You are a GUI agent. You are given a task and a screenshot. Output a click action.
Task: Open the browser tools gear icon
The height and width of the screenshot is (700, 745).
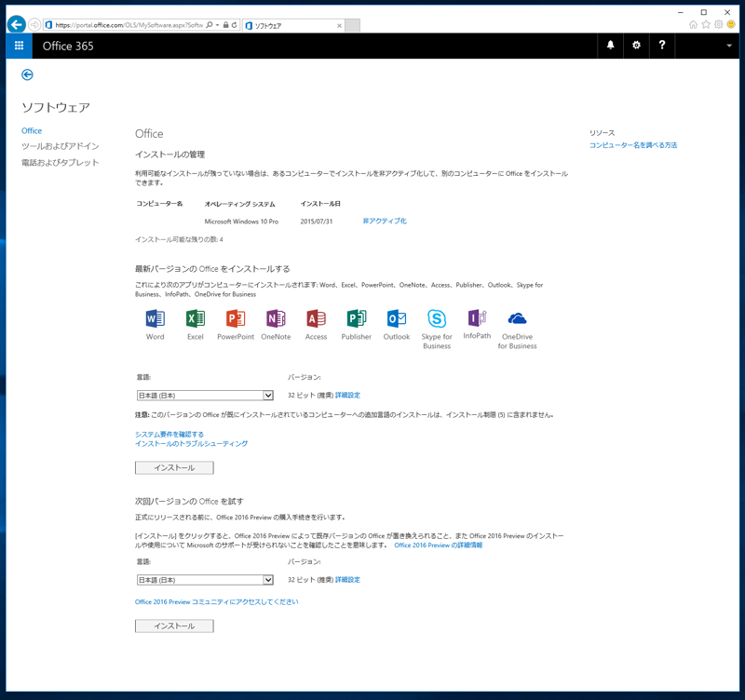click(x=718, y=25)
